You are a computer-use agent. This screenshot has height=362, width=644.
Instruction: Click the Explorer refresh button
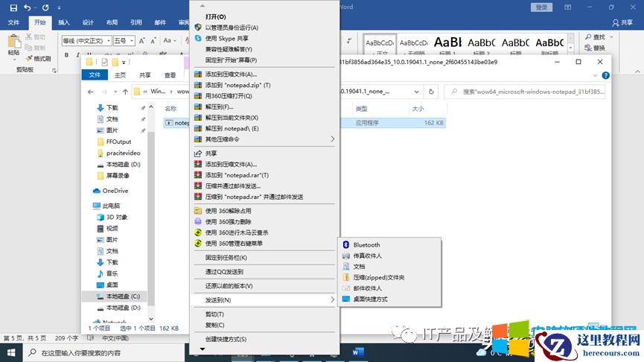point(431,92)
